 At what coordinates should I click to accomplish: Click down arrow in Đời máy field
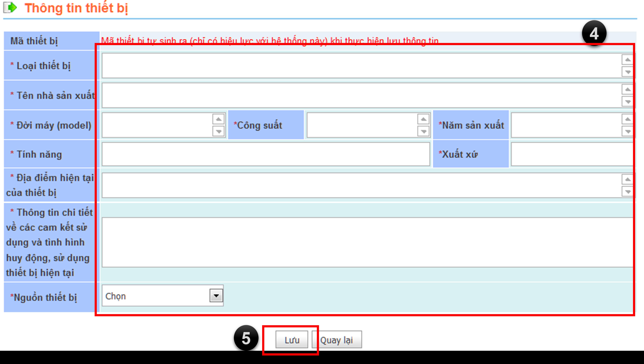pos(219,131)
